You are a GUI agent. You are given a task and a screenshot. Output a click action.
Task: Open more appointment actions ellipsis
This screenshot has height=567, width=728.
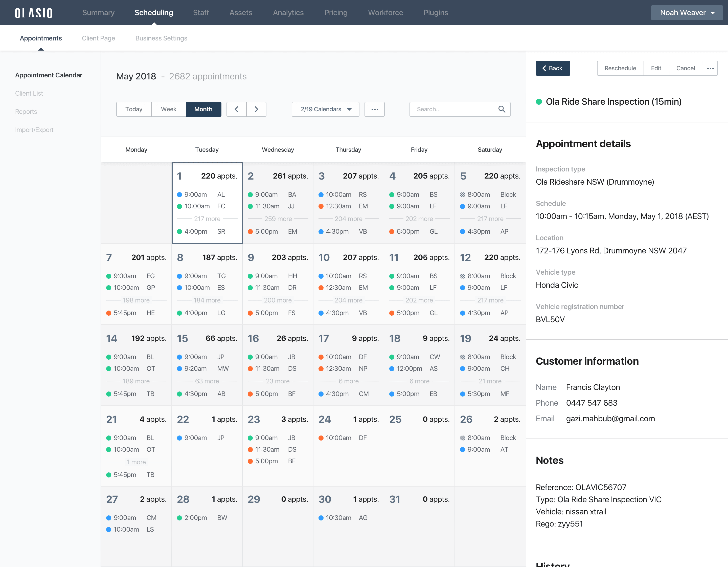pyautogui.click(x=710, y=68)
